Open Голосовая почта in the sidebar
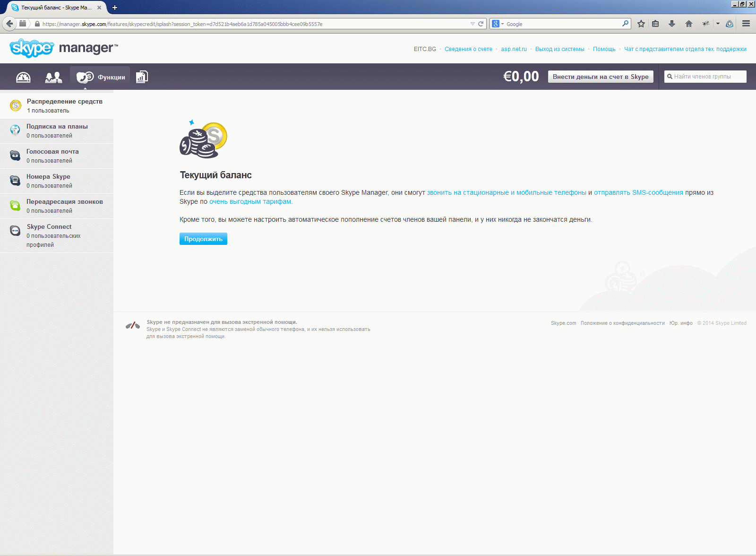756x556 pixels. pos(57,156)
